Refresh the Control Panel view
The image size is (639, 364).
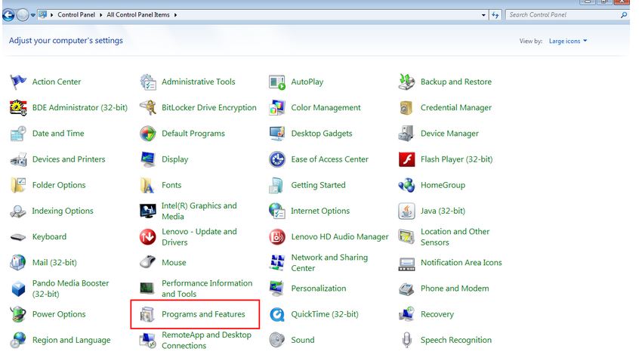coord(495,15)
